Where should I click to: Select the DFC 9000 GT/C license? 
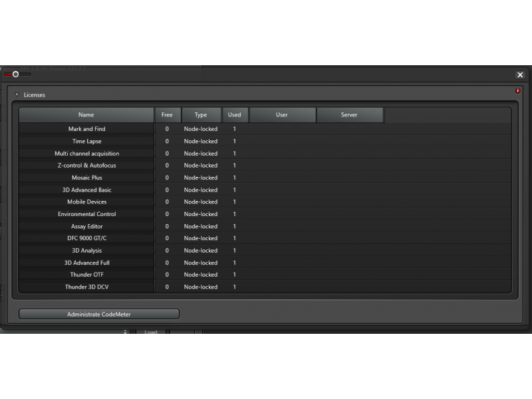[x=265, y=238]
